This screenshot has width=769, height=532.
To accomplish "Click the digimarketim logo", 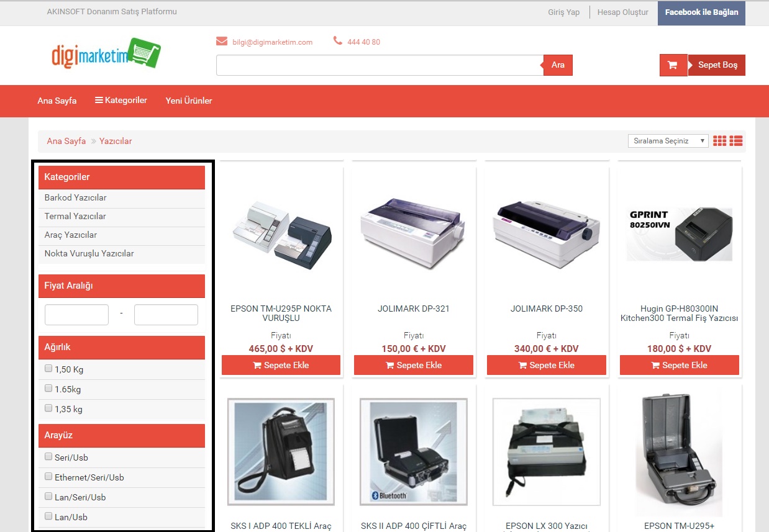I will (106, 53).
